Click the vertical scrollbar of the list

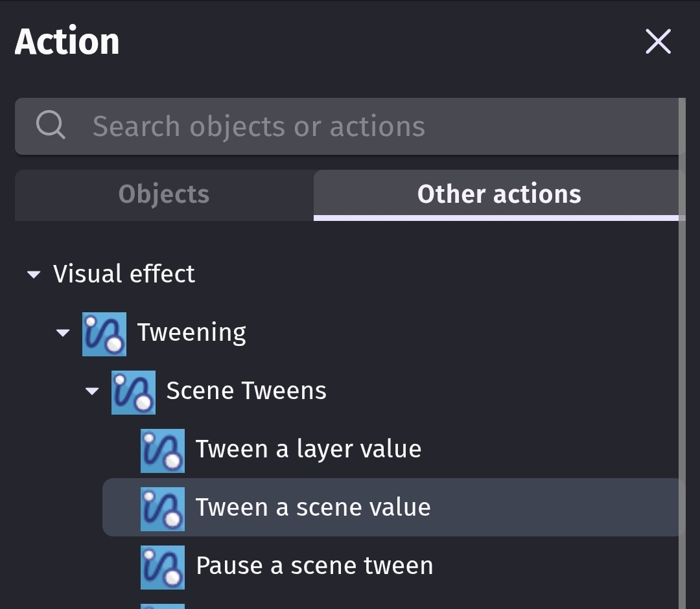coord(682,353)
